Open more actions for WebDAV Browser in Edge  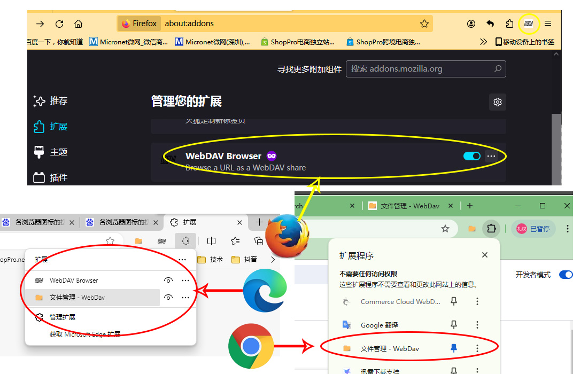(185, 280)
